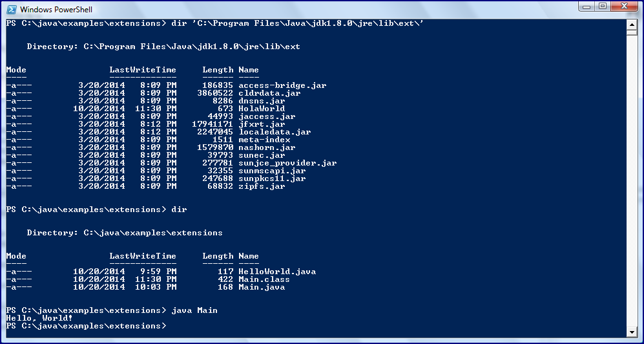Minimize the PowerShell window

coord(587,6)
